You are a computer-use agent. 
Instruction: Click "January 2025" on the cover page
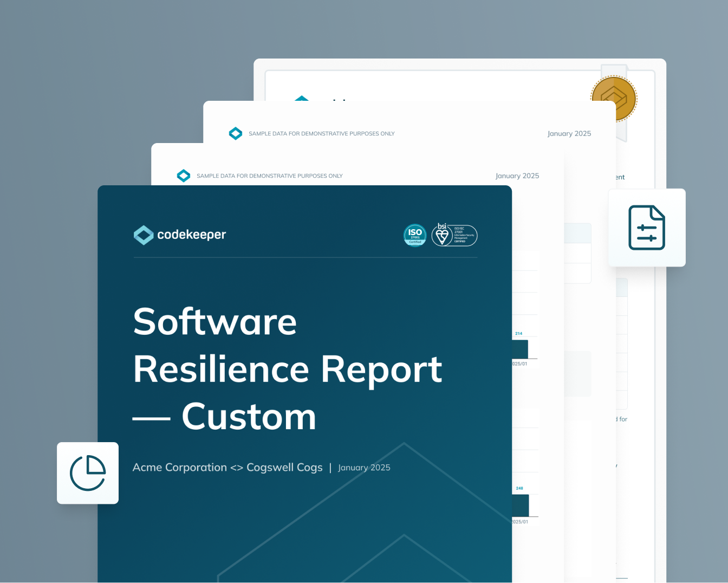(x=364, y=468)
